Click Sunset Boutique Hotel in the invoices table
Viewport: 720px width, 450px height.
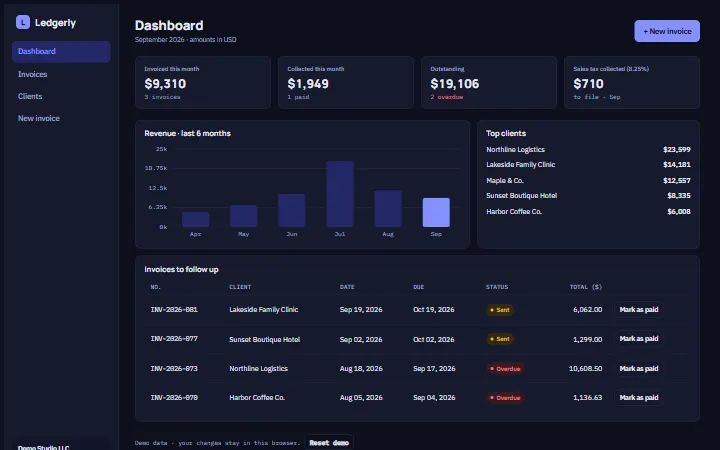click(264, 339)
